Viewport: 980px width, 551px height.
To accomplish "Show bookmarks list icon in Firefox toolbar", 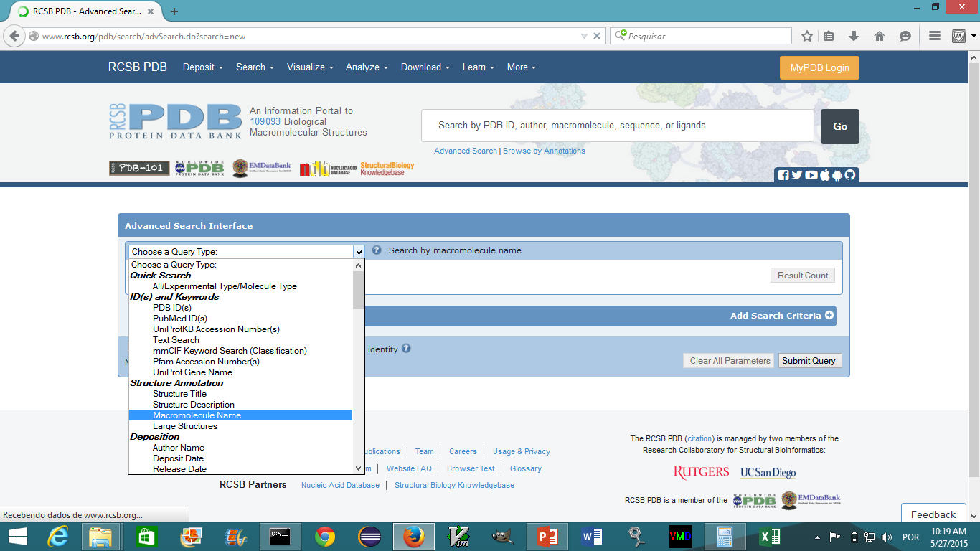I will [829, 36].
